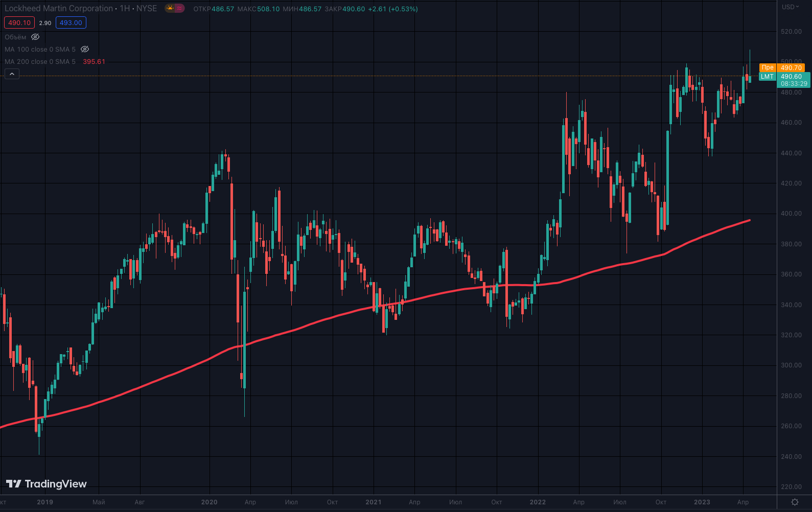Image resolution: width=812 pixels, height=512 pixels.
Task: Toggle visibility of MA 100 indicator
Action: (x=85, y=49)
